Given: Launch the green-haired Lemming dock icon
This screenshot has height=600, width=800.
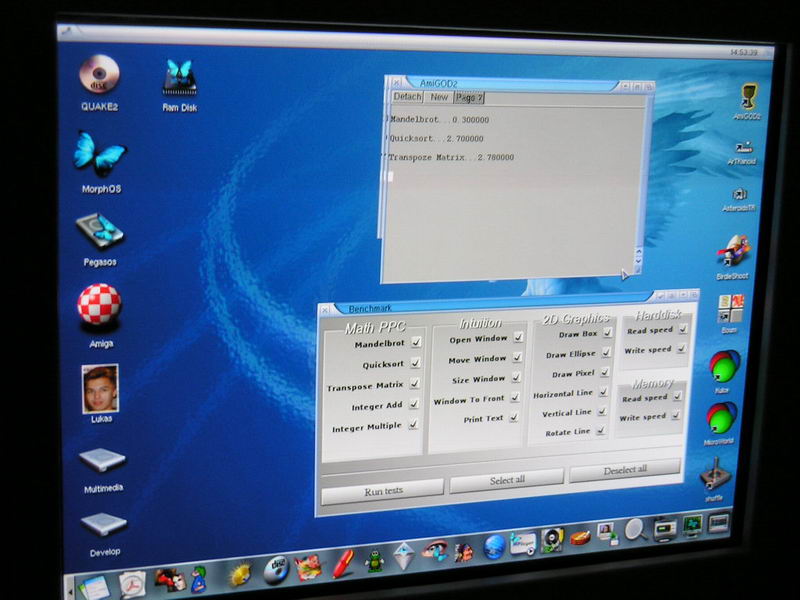Looking at the screenshot, I should click(x=198, y=579).
